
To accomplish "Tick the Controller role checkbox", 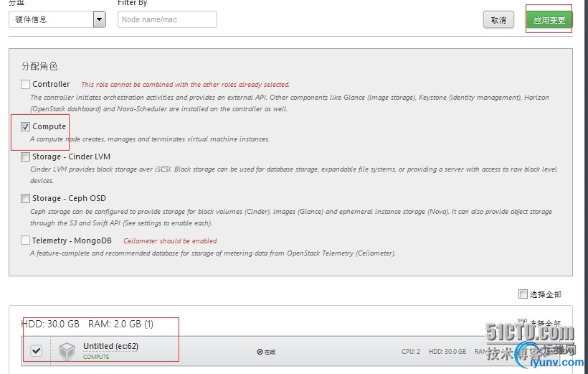I will click(26, 85).
